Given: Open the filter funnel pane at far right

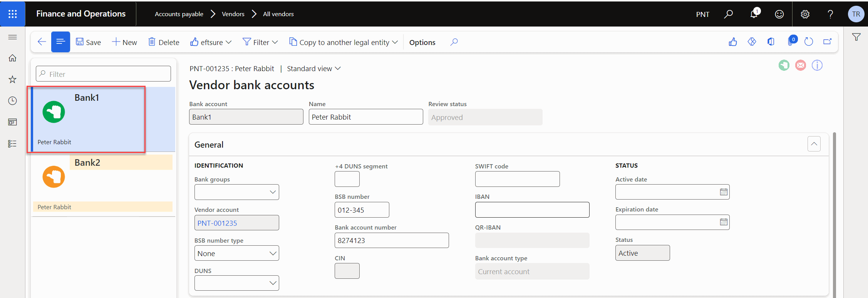Looking at the screenshot, I should 856,37.
